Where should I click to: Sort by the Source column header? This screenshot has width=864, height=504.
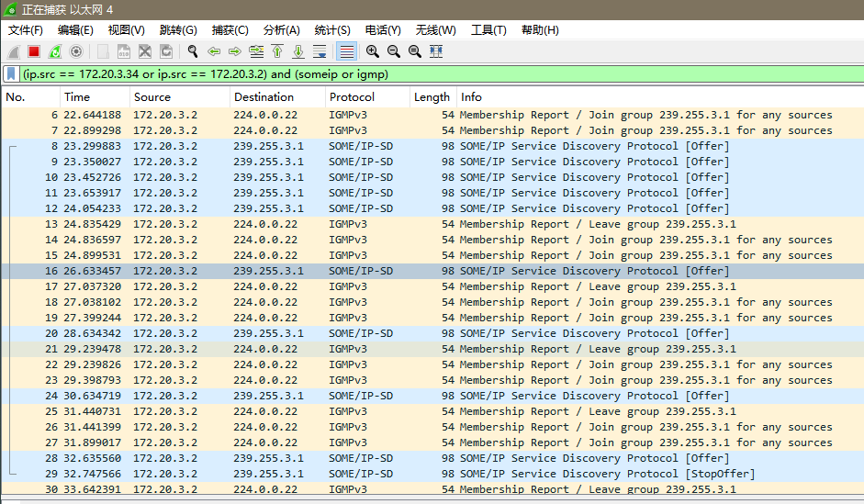point(180,97)
